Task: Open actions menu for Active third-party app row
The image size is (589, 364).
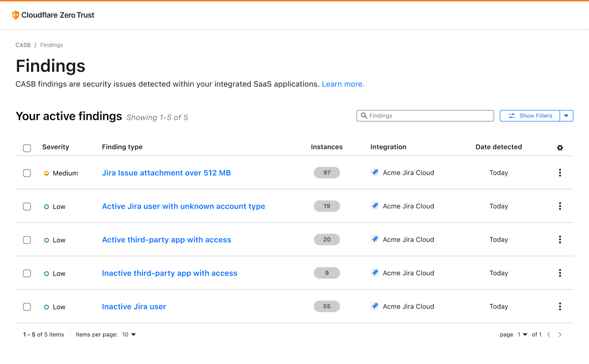Action: pyautogui.click(x=560, y=239)
